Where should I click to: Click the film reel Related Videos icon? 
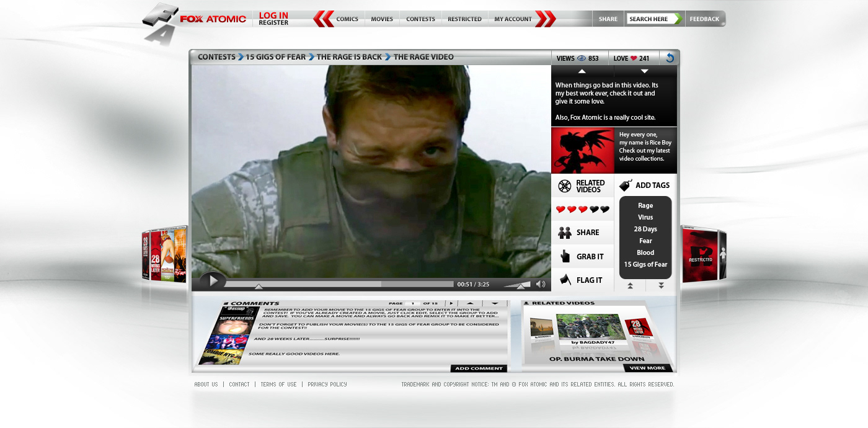click(x=564, y=186)
